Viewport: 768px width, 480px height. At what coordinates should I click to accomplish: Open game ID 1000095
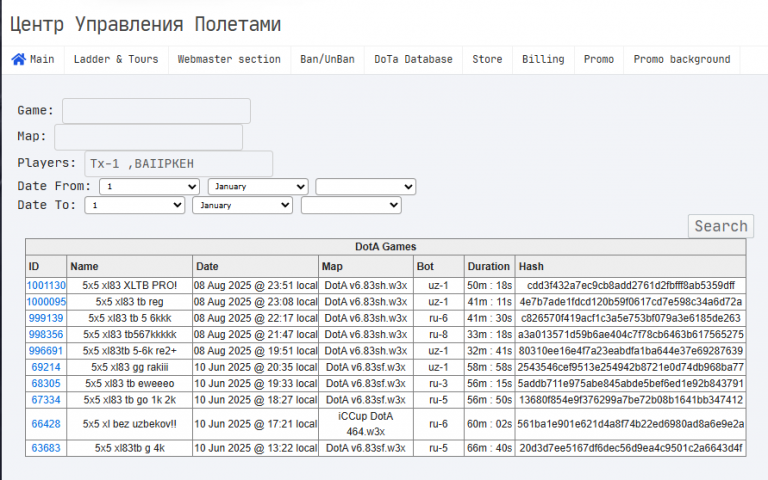[x=46, y=302]
